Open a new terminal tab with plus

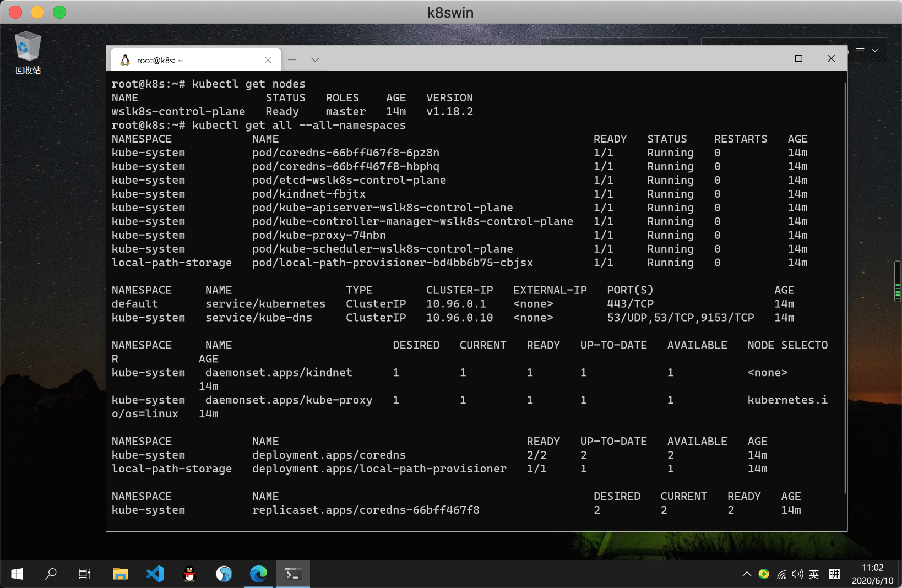point(292,59)
